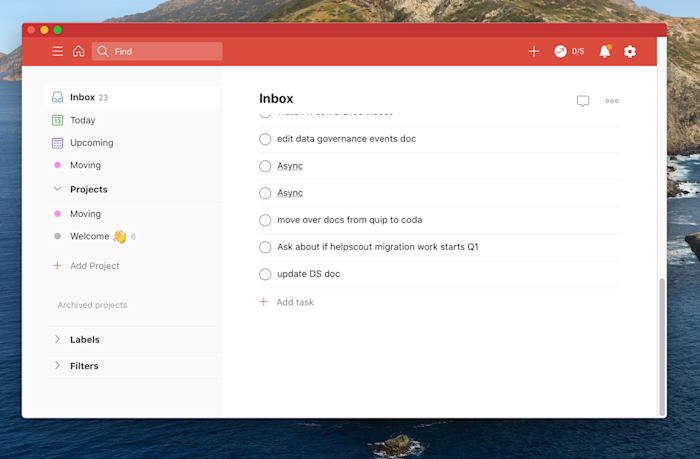This screenshot has height=459, width=700.
Task: Click the plus icon beside Add task
Action: coord(264,302)
